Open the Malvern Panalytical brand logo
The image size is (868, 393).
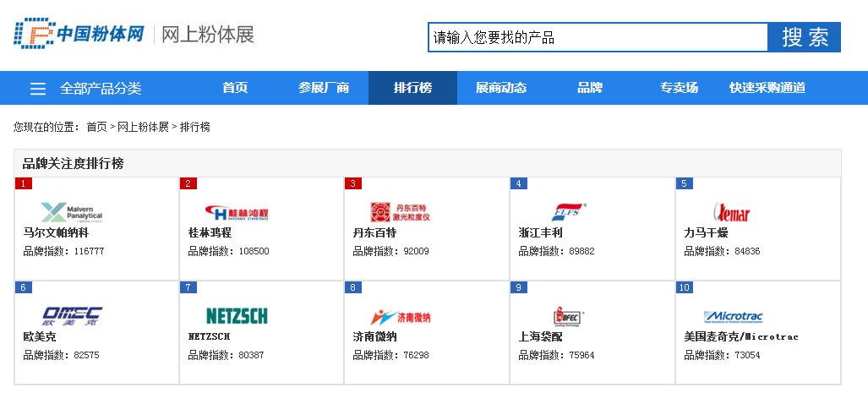(72, 211)
